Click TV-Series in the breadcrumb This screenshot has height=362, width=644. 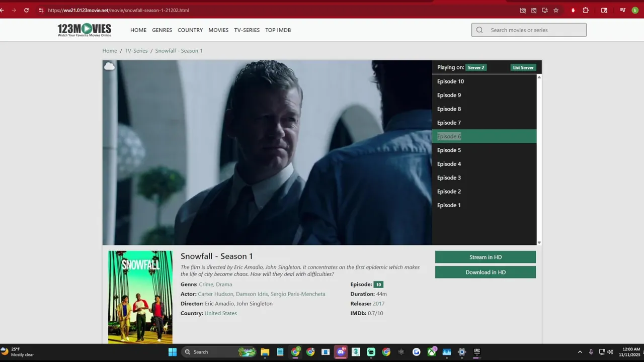pos(136,51)
